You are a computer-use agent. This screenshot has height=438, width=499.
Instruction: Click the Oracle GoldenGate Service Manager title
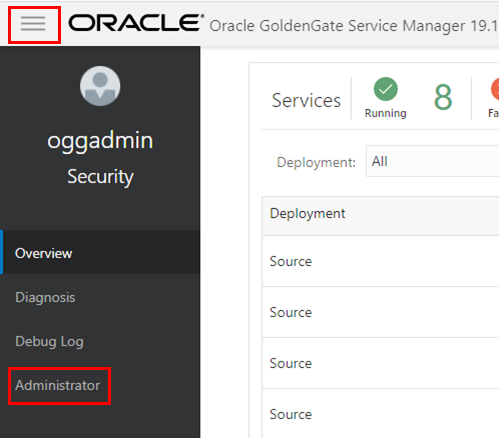(354, 26)
